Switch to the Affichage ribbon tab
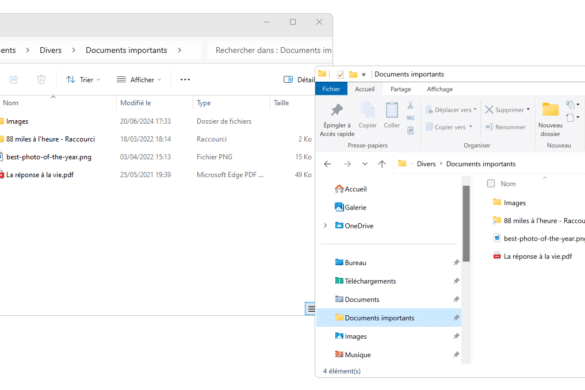585x390 pixels. coord(440,89)
